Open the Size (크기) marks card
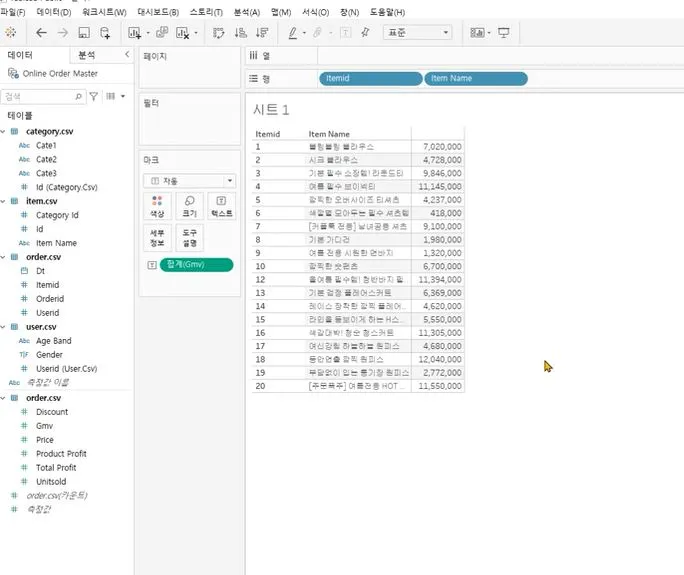This screenshot has height=575, width=684. point(189,206)
